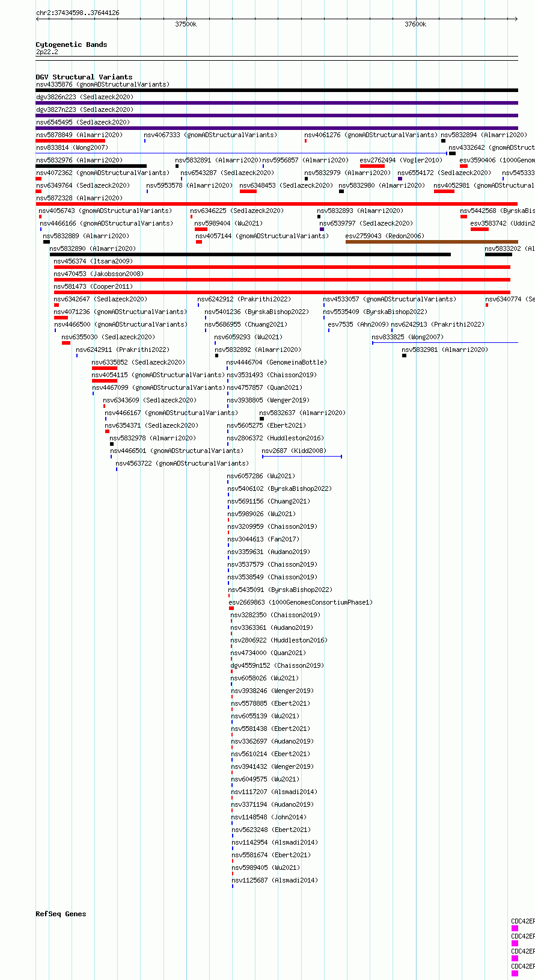Viewport: 535px width, 980px height.
Task: Click the Cytogenetic Bands track title
Action: pyautogui.click(x=72, y=45)
